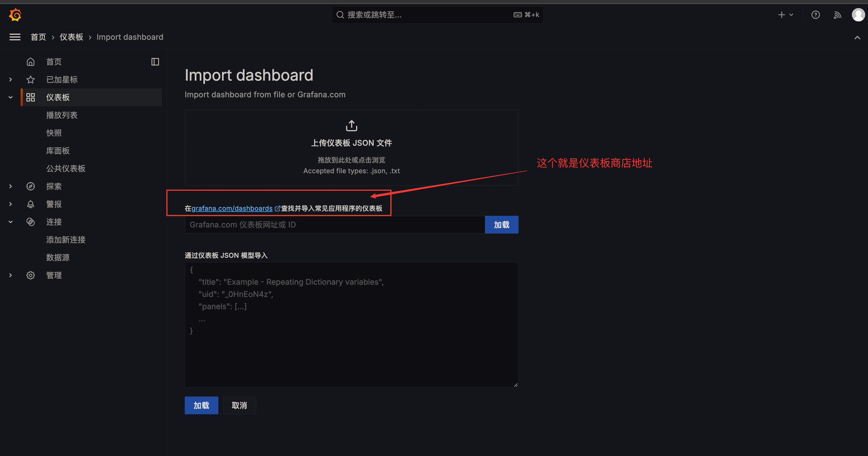The image size is (868, 456).
Task: Click the 上传仪表板 JSON 文件 drop zone
Action: click(351, 148)
